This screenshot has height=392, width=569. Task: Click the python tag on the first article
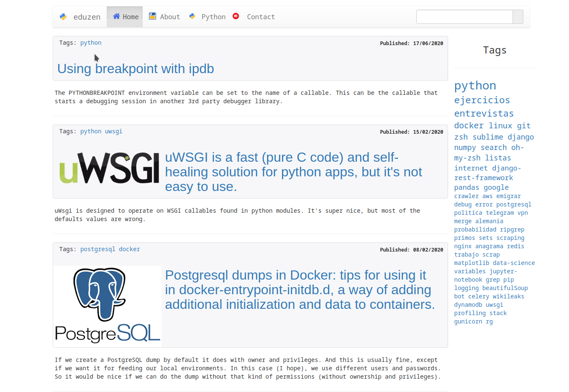pos(91,42)
